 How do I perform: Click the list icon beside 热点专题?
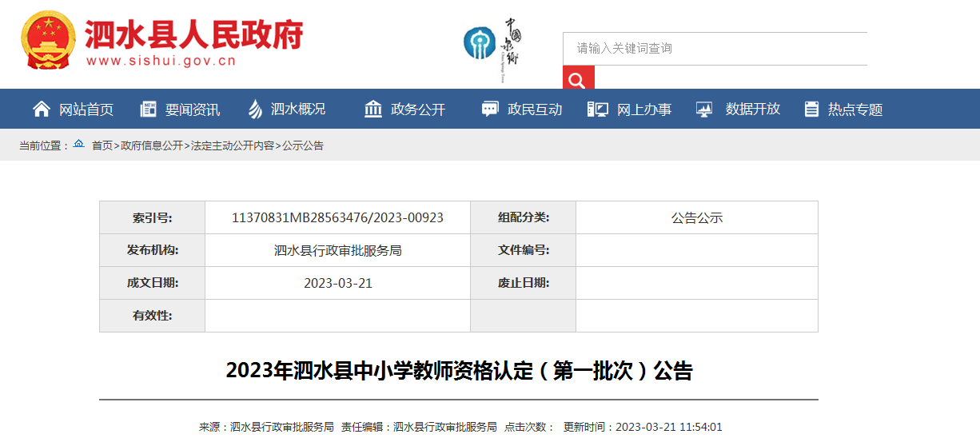[812, 110]
